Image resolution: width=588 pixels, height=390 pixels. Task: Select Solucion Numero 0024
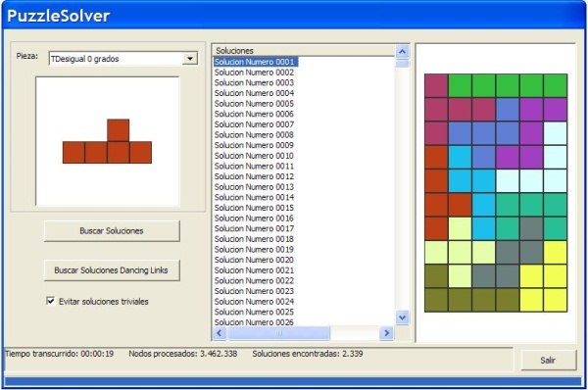(254, 302)
